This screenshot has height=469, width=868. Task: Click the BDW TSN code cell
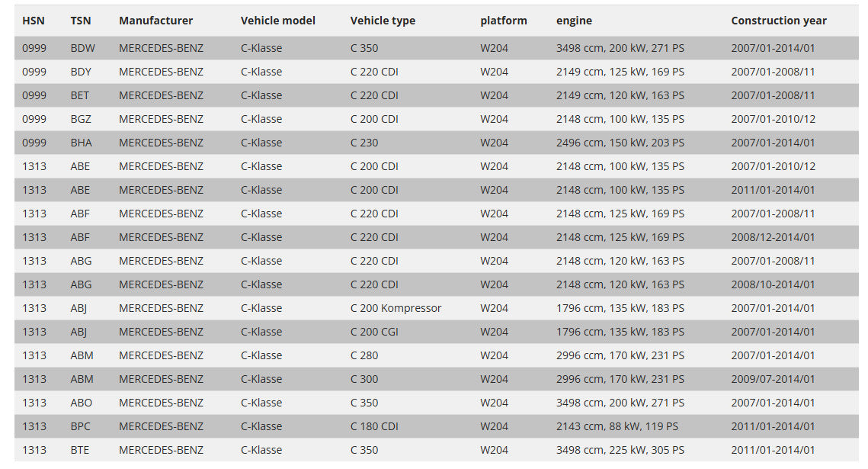83,48
